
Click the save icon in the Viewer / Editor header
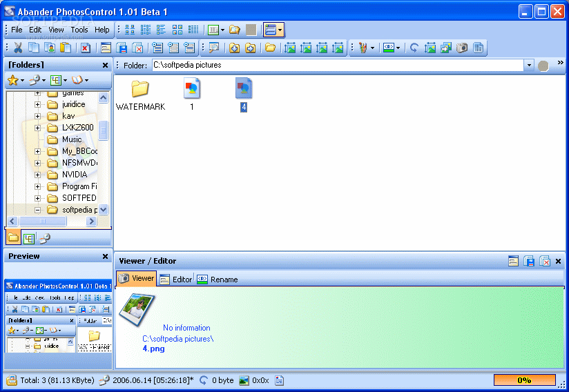(529, 261)
